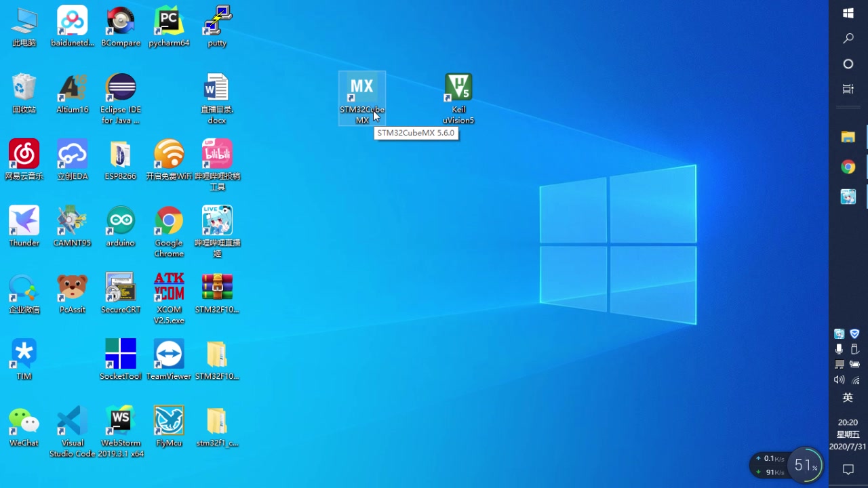Open the Action Center notifications icon

[848, 469]
